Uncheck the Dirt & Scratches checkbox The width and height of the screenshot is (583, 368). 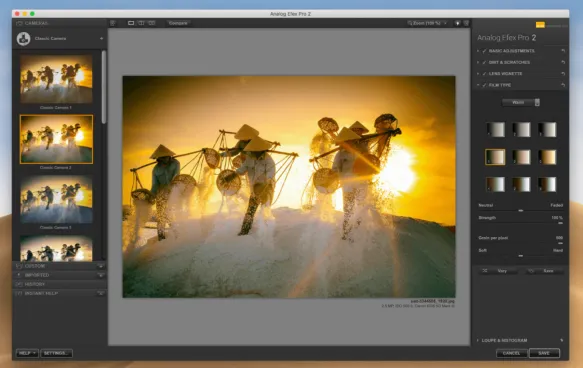[x=484, y=62]
